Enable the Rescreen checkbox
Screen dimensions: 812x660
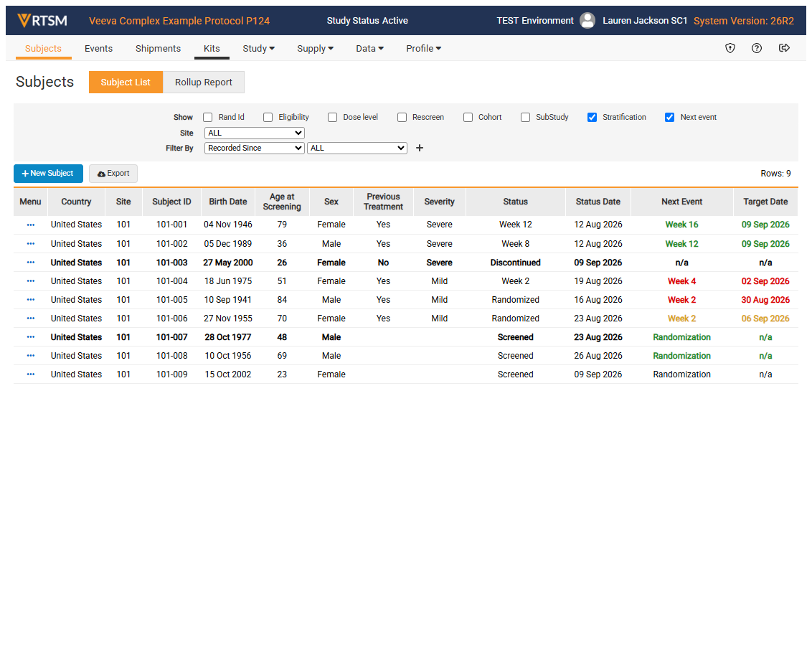click(402, 117)
